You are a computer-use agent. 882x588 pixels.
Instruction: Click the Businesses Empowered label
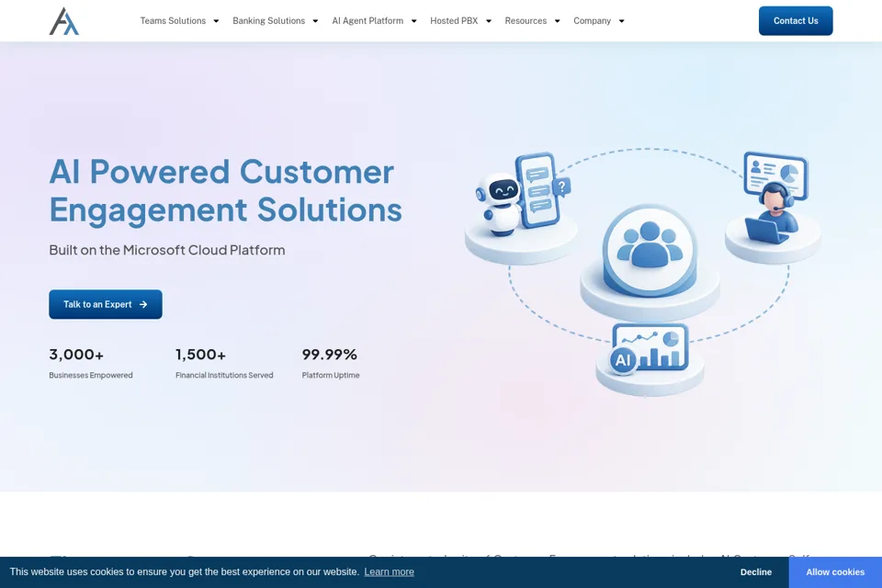91,375
